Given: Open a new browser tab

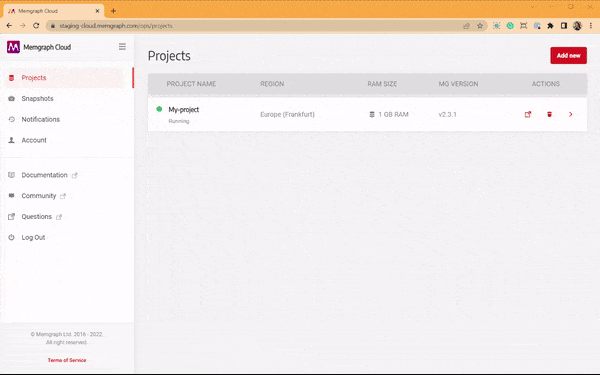Looking at the screenshot, I should tap(113, 11).
